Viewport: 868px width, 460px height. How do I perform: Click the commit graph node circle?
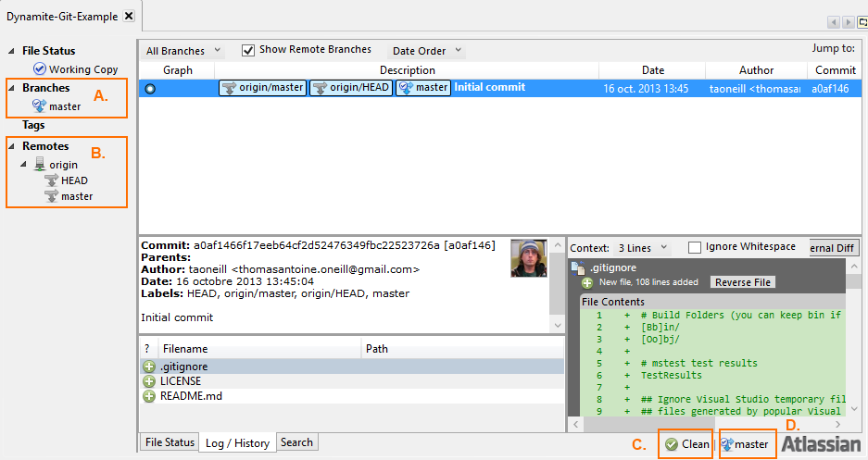coord(150,89)
